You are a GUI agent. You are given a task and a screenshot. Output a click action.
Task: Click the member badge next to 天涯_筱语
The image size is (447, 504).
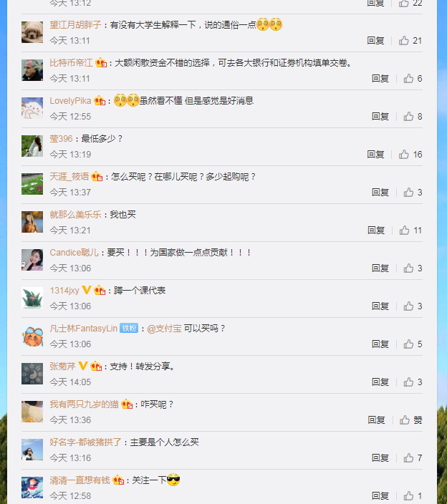click(x=97, y=176)
